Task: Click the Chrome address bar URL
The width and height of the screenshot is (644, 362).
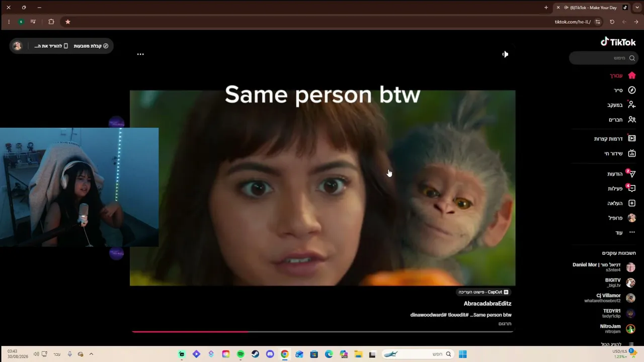Action: pos(573,22)
